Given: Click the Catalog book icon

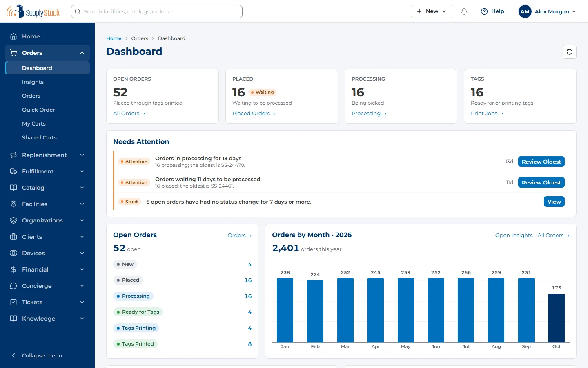Looking at the screenshot, I should coord(13,188).
